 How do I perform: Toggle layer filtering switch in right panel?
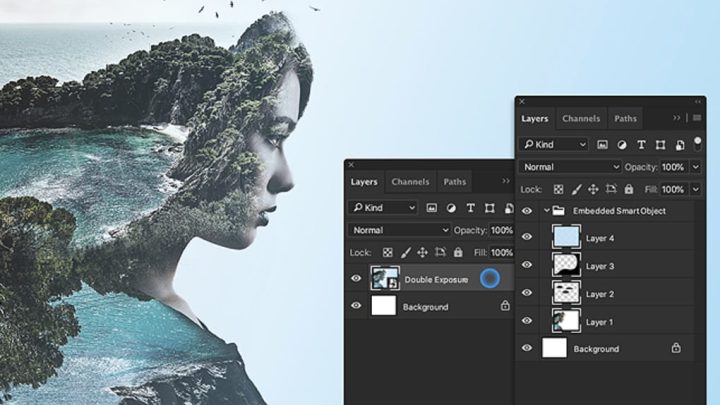coord(698,144)
